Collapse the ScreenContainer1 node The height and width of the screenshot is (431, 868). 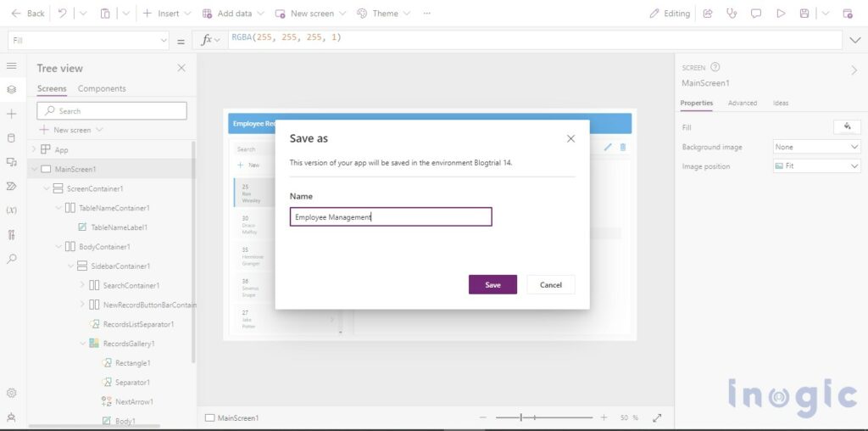[x=47, y=188]
